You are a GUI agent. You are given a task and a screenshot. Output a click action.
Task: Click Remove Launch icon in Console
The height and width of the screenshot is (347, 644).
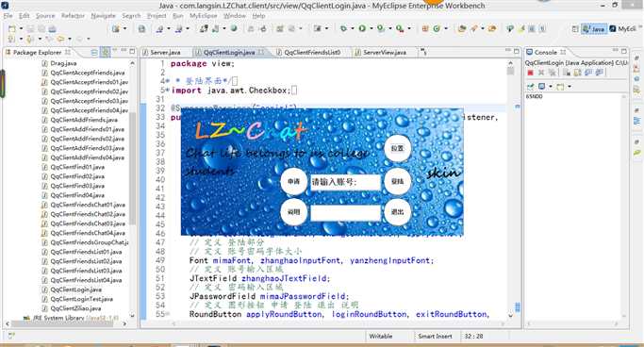[x=541, y=73]
